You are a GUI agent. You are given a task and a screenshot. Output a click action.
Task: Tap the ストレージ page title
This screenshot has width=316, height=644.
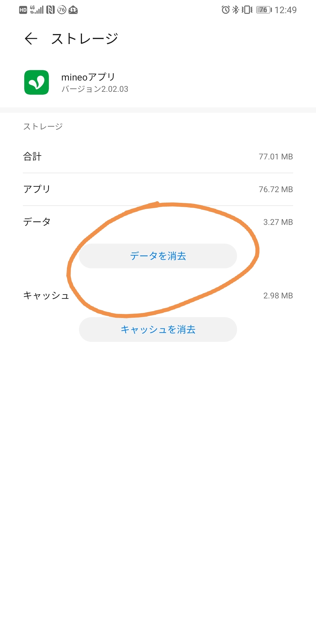[85, 39]
